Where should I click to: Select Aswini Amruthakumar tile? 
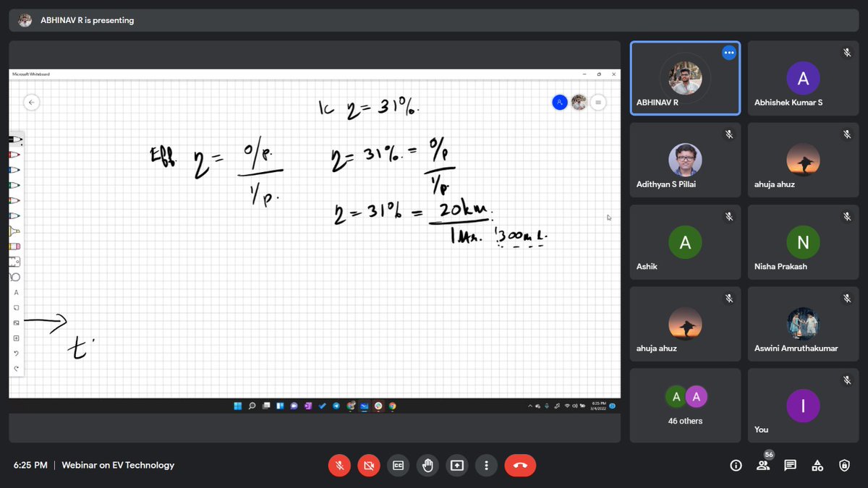pyautogui.click(x=803, y=324)
